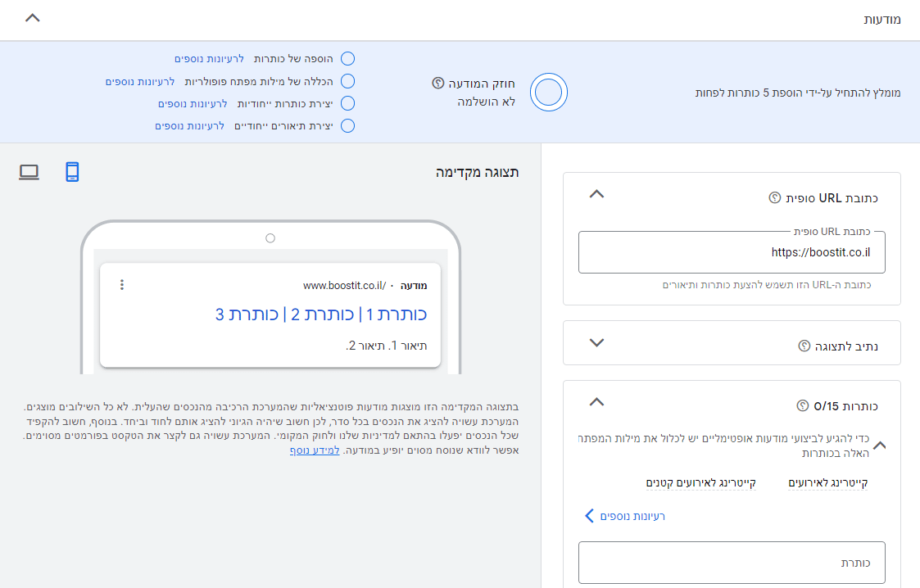Image resolution: width=920 pixels, height=588 pixels.
Task: Click help icon beside כתובת URL סופית heading
Action: coord(774,198)
